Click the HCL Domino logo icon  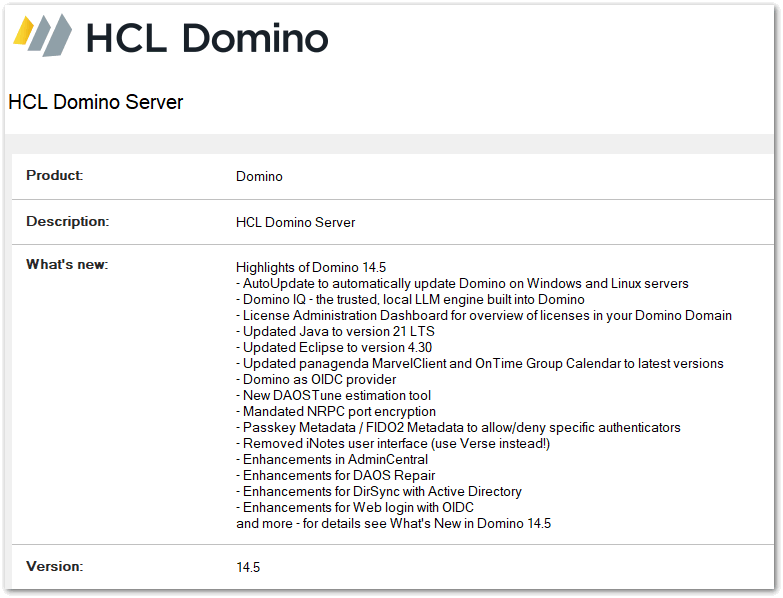point(42,35)
